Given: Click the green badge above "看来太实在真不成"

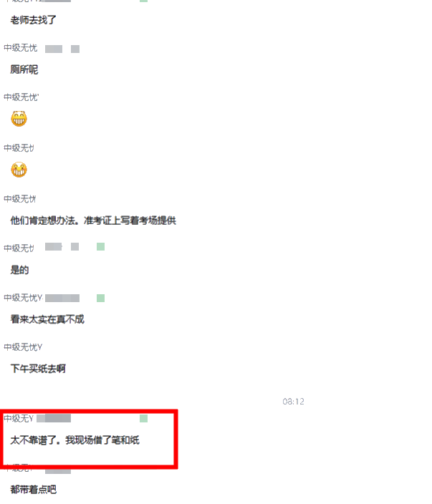Looking at the screenshot, I should (x=101, y=298).
